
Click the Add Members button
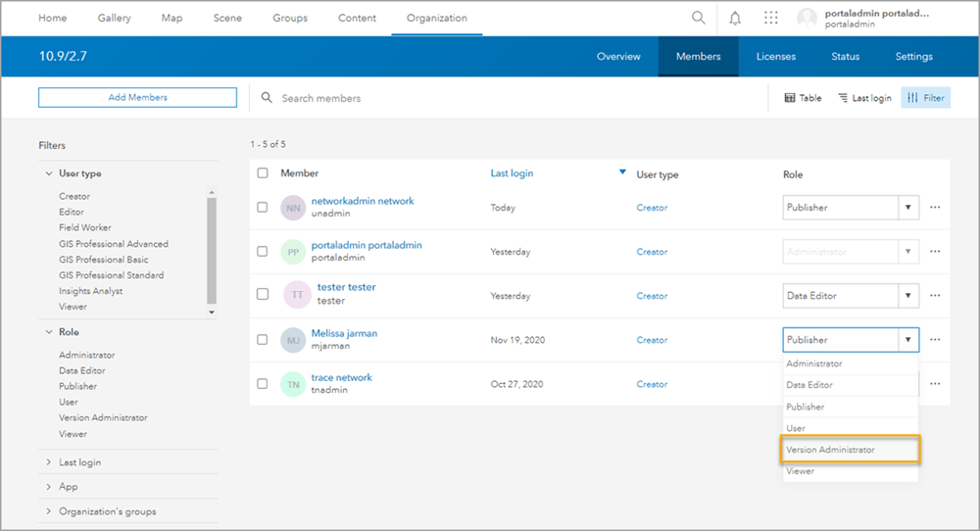tap(137, 98)
